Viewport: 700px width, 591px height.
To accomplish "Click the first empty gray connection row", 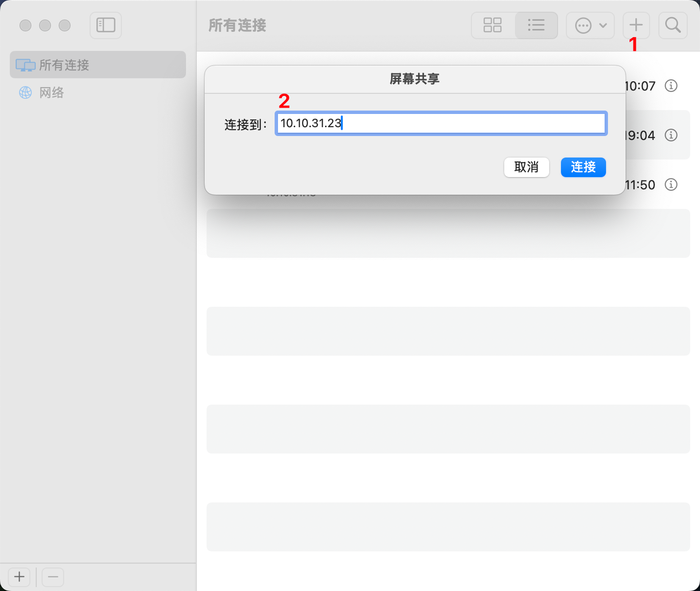I will click(448, 233).
